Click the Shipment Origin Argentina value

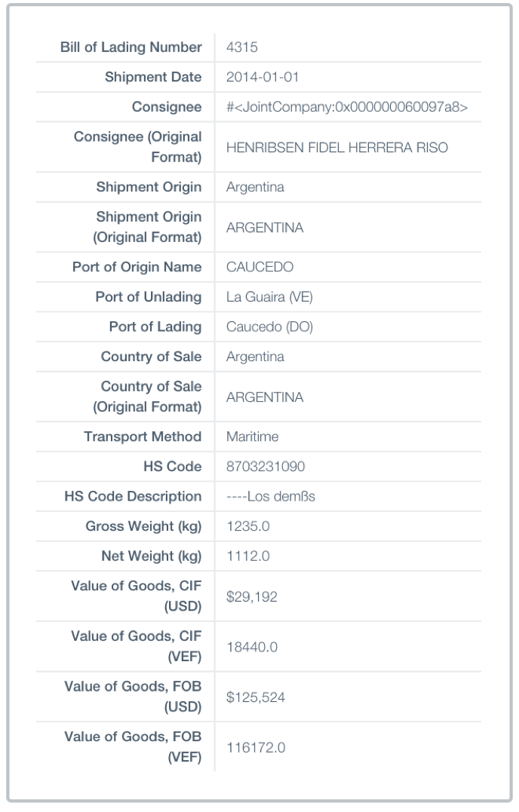coord(256,187)
